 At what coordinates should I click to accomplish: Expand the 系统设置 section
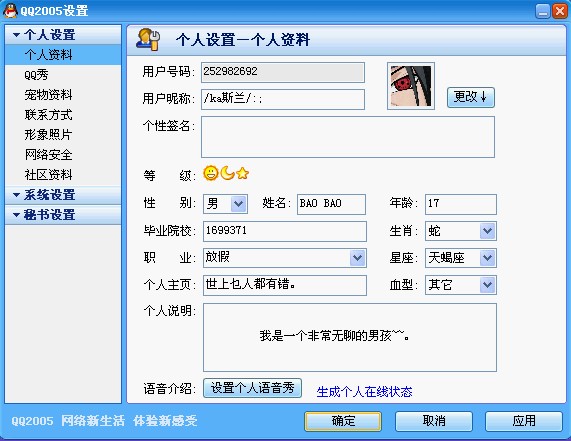pyautogui.click(x=16, y=195)
